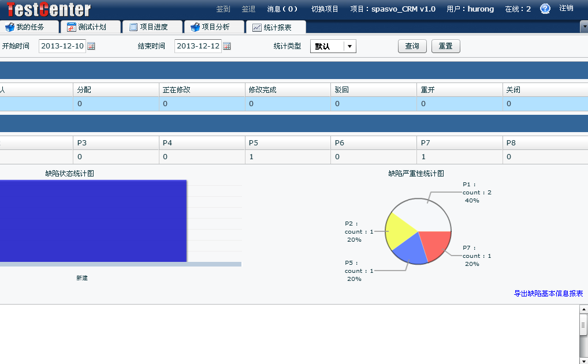Viewport: 588px width, 364px height.
Task: Click the 测试计划 tab icon
Action: pos(71,27)
